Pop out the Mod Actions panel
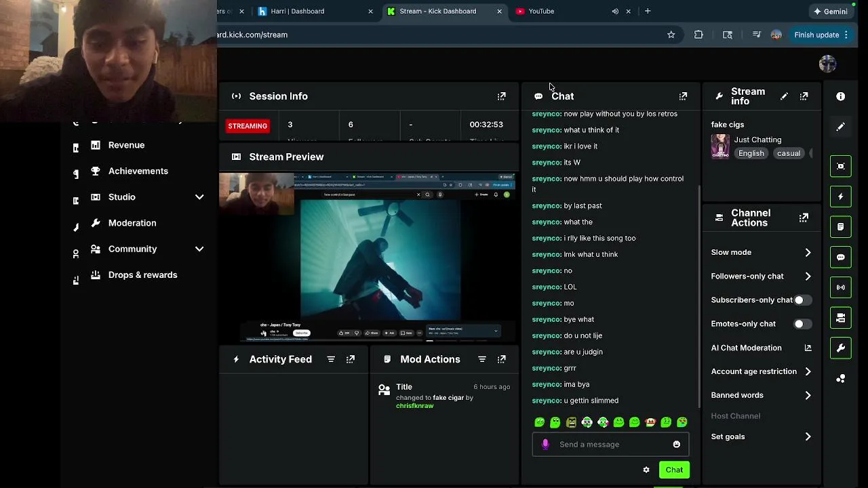The width and height of the screenshot is (868, 488). point(502,359)
